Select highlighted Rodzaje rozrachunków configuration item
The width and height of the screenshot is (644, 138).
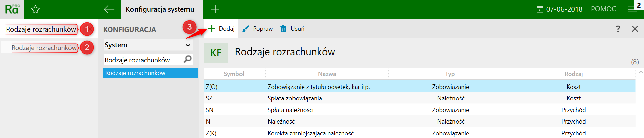[x=151, y=73]
